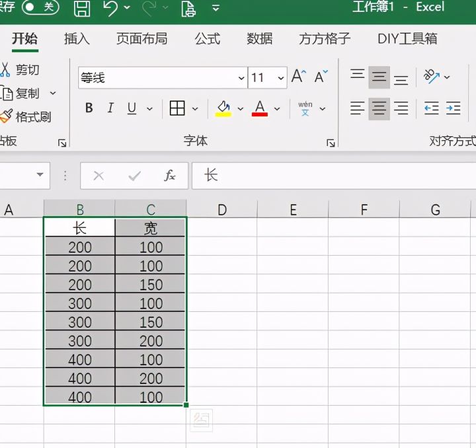
Task: Select column C header
Action: point(151,209)
